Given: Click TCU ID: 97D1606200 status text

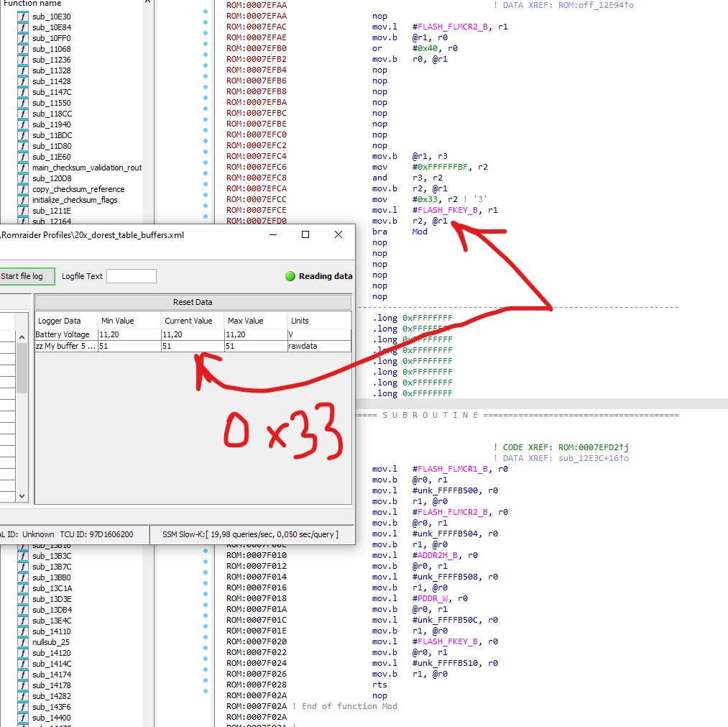Looking at the screenshot, I should point(96,534).
